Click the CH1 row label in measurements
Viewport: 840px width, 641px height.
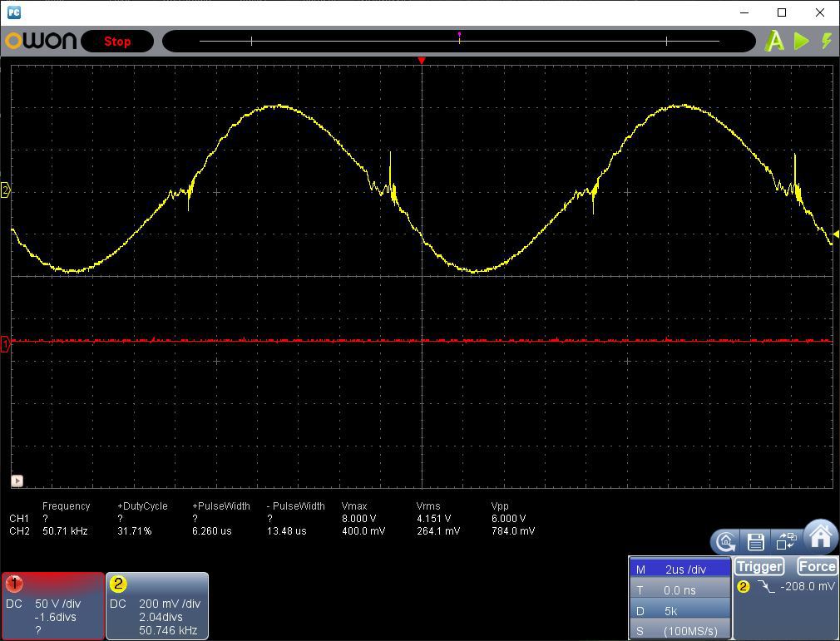(x=19, y=518)
